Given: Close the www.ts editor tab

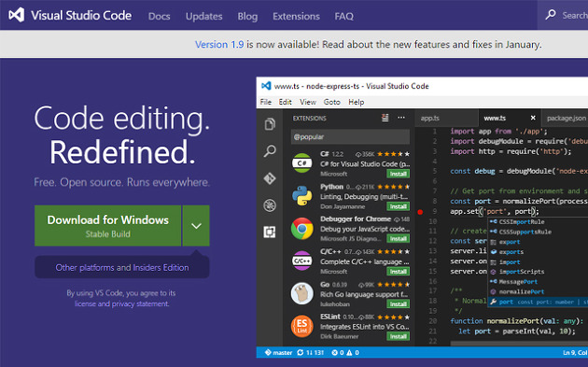Looking at the screenshot, I should (533, 119).
